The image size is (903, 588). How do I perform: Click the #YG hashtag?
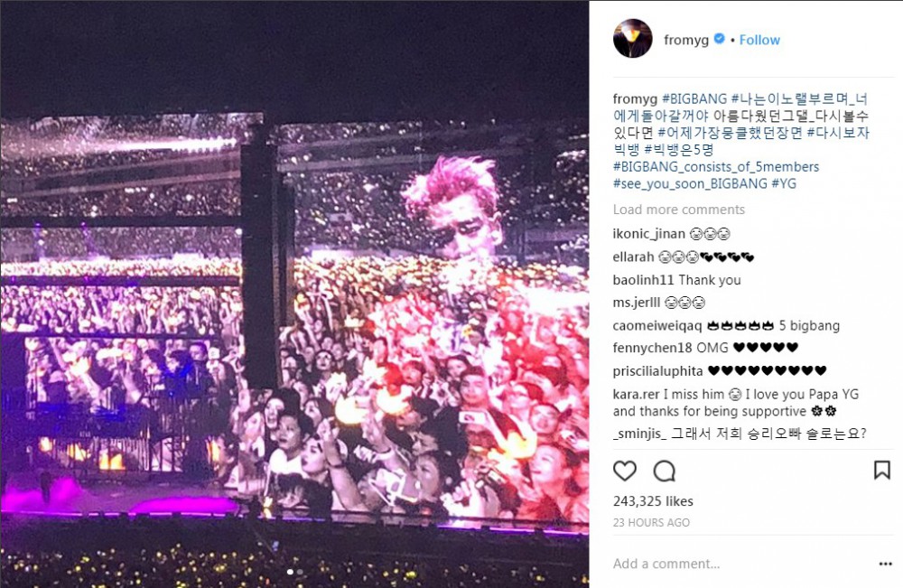pos(784,183)
